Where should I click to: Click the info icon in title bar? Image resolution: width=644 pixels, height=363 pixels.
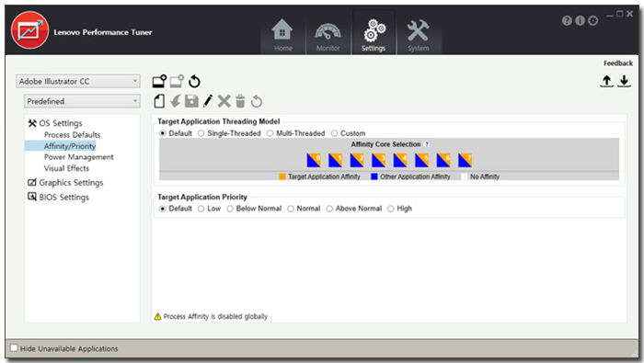[580, 20]
